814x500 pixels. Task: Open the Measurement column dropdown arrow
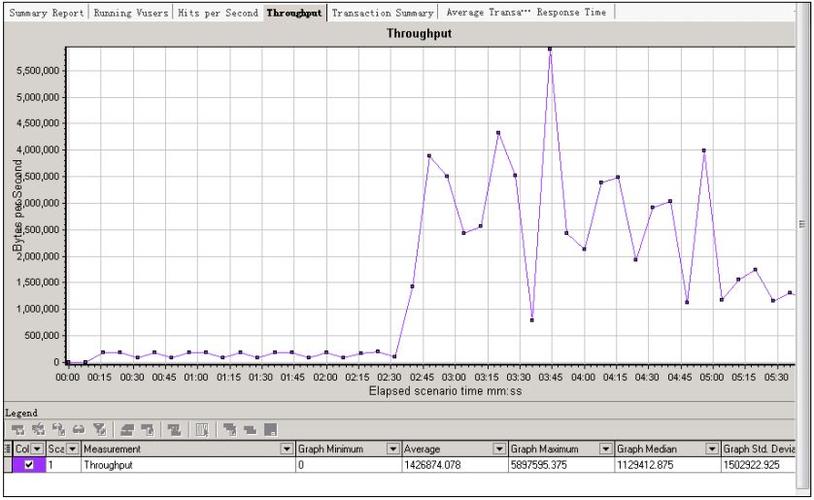286,449
